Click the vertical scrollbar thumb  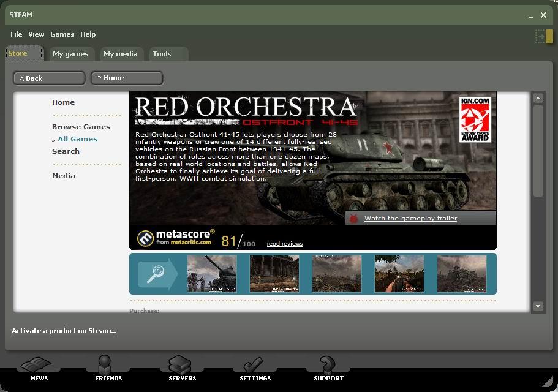(x=538, y=151)
